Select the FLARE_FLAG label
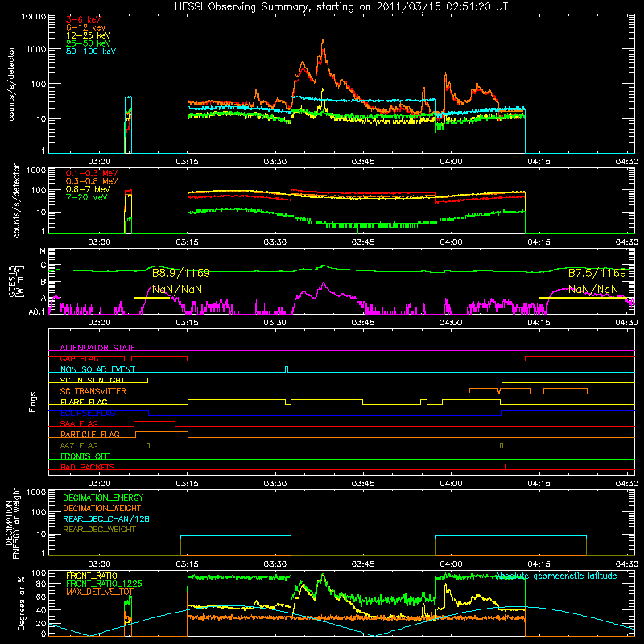 point(84,402)
